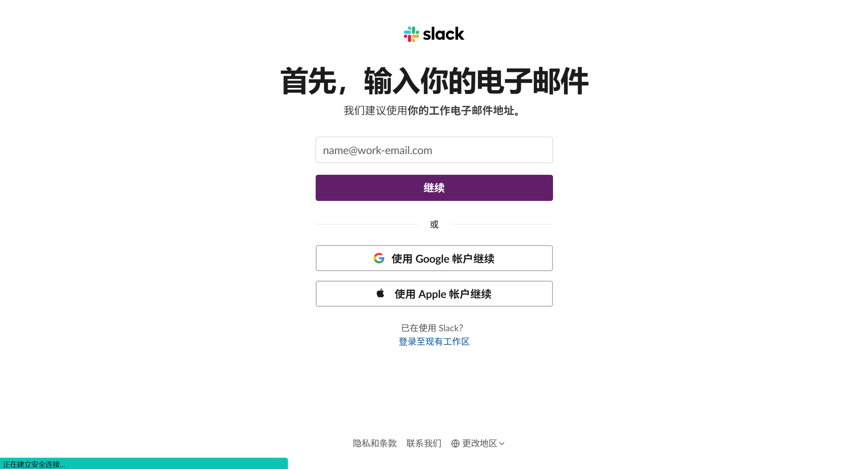Focus the name@work-email.com email field
The image size is (868, 469).
tap(434, 150)
